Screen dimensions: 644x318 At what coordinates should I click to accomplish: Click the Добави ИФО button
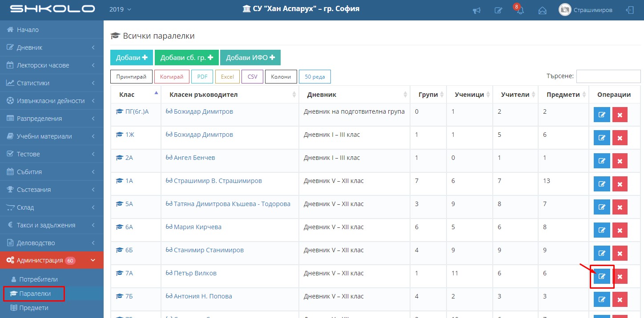(250, 58)
